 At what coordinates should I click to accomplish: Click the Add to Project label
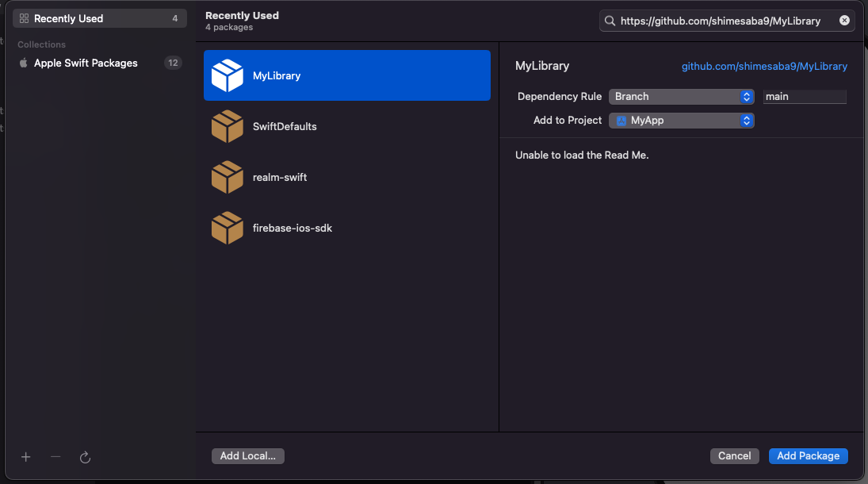point(568,121)
